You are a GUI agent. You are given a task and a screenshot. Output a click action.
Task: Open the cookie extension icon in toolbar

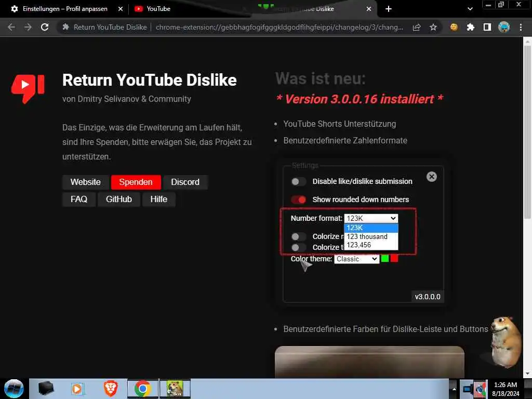pyautogui.click(x=454, y=27)
